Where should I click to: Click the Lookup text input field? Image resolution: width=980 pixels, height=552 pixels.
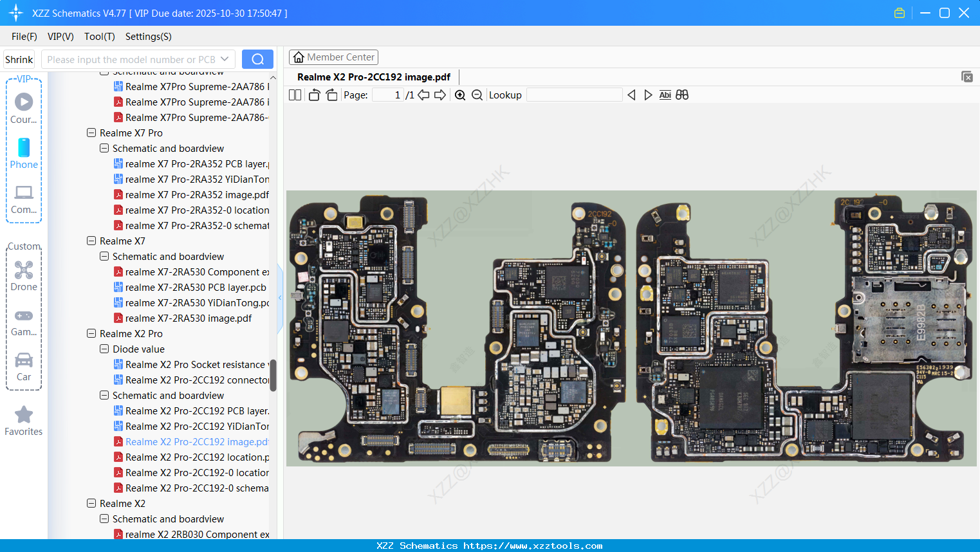(574, 95)
